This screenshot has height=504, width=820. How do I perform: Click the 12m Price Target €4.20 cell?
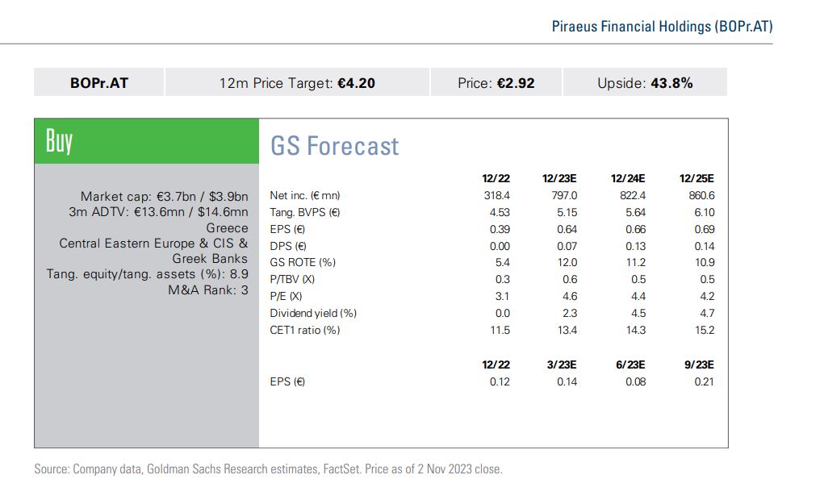coord(297,82)
